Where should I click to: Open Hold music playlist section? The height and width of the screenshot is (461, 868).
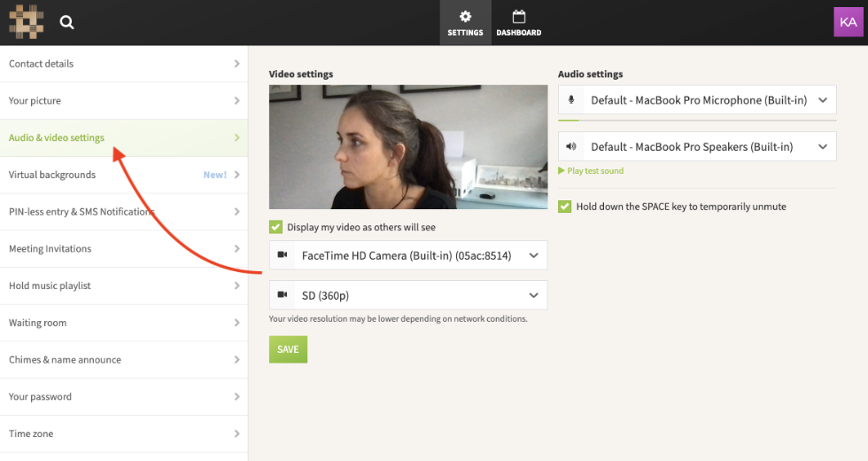124,285
